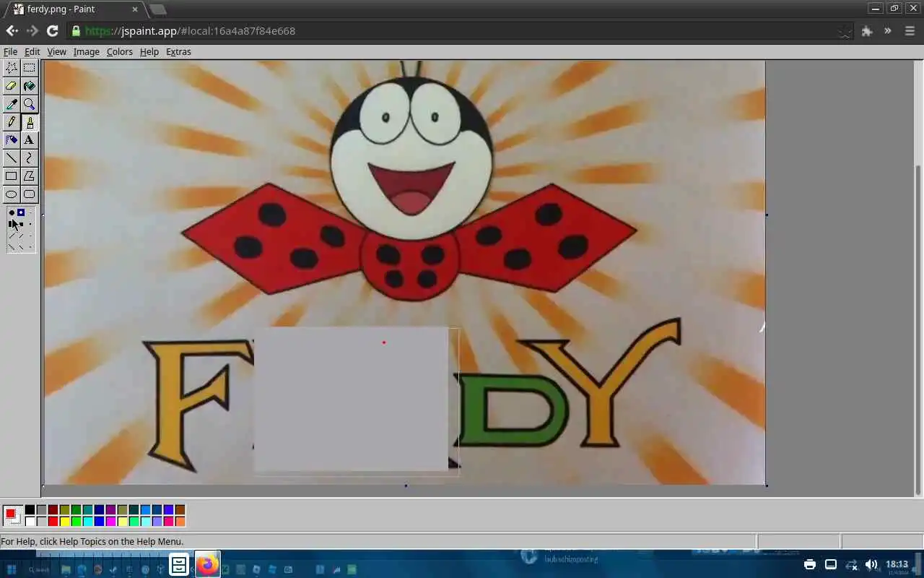Select the Text tool
This screenshot has width=924, height=578.
coord(29,140)
